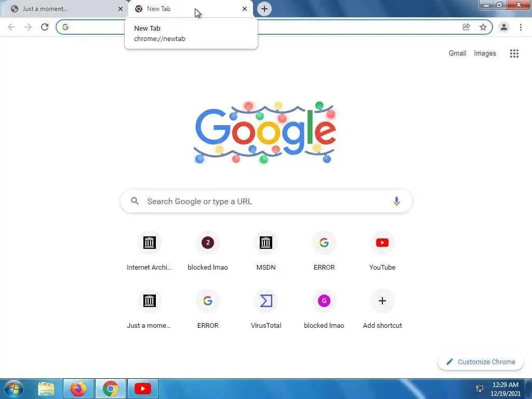Screen dimensions: 532x399
Task: Open Windows Explorer from the taskbar
Action: (46, 389)
